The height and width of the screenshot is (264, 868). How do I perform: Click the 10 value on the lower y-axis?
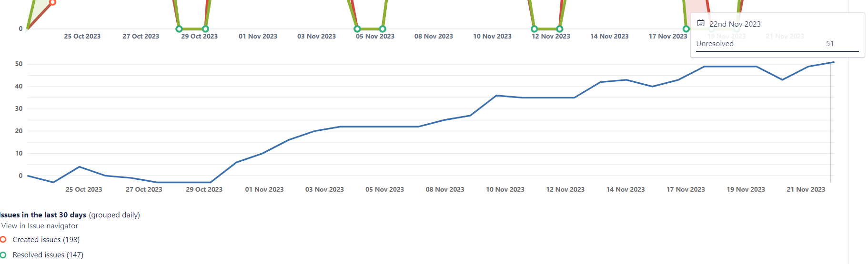coord(19,153)
